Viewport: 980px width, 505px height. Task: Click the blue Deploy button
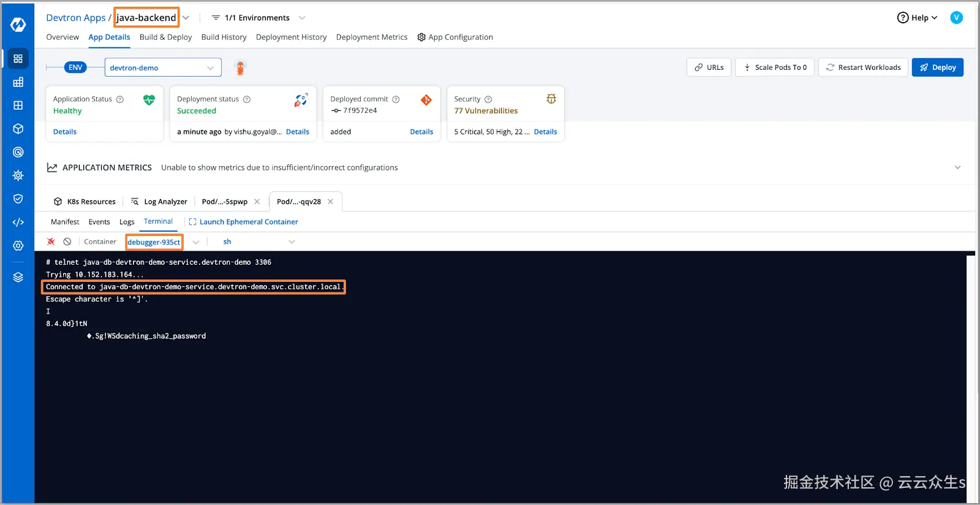(x=938, y=67)
